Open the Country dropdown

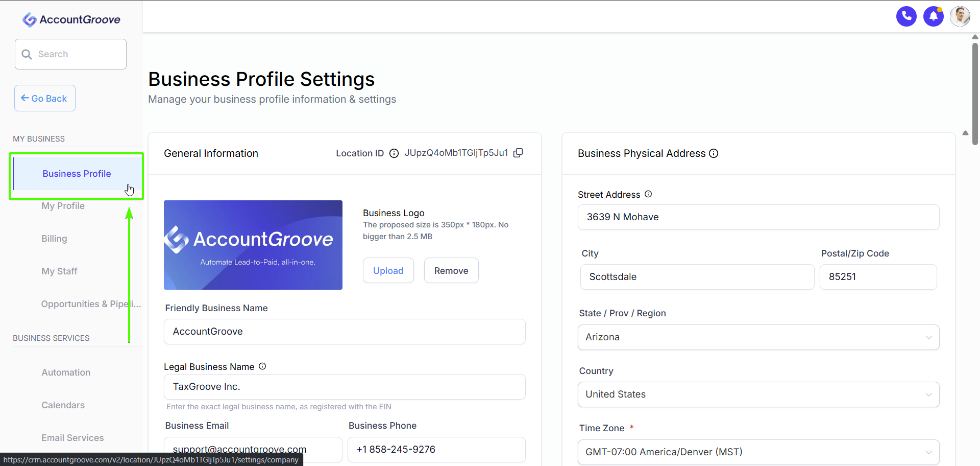(758, 394)
